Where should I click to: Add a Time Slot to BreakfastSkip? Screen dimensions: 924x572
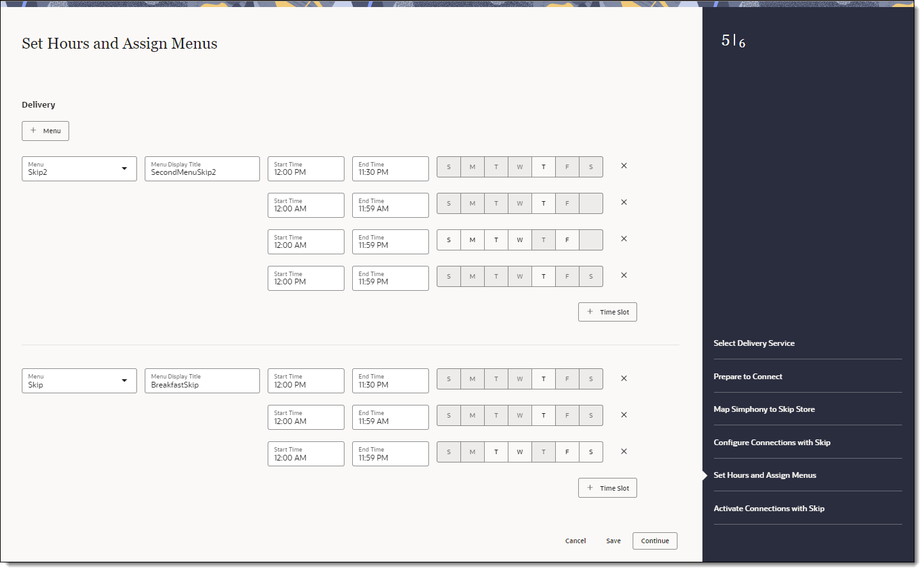tap(608, 488)
